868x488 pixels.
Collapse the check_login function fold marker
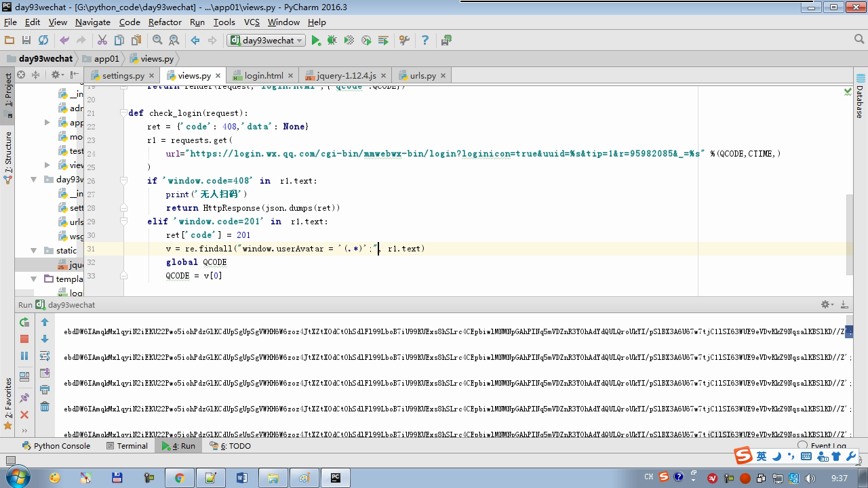coord(123,113)
